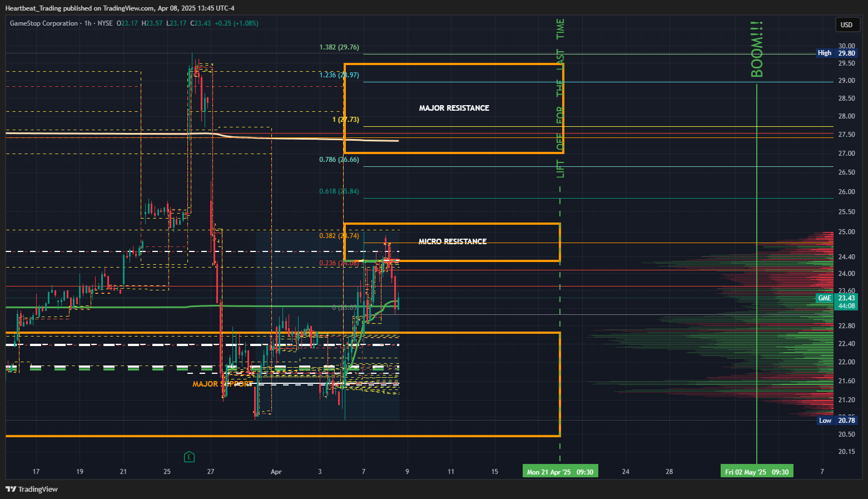Click the NYSE exchange label
This screenshot has width=868, height=499.
click(105, 23)
